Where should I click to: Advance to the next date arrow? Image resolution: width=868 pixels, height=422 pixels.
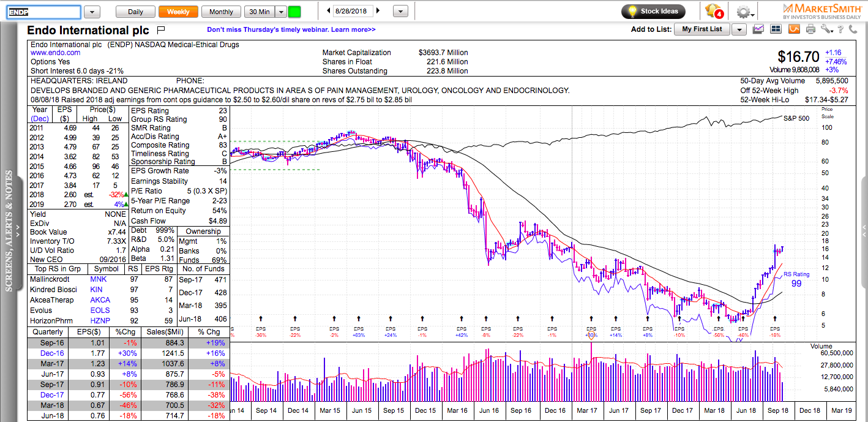pos(378,11)
